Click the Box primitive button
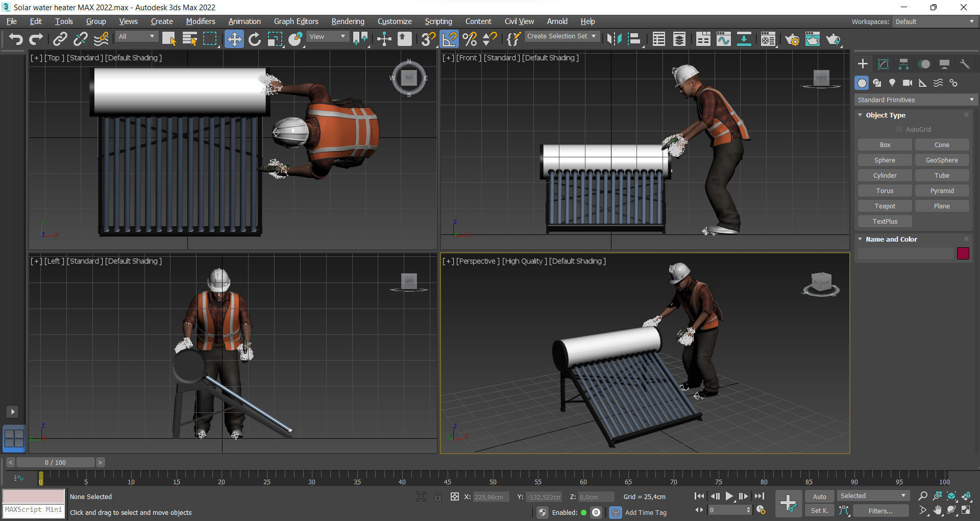The height and width of the screenshot is (521, 980). coord(885,145)
